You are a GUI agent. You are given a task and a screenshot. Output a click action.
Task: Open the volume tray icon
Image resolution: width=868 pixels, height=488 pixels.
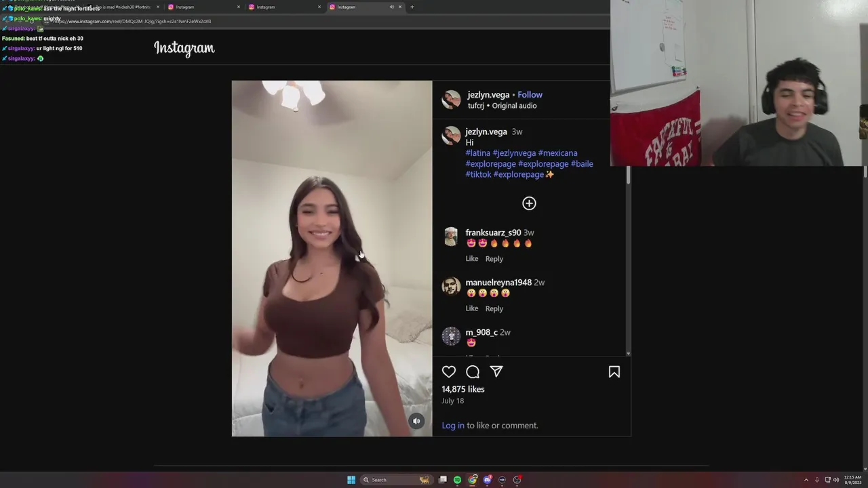[x=836, y=480]
